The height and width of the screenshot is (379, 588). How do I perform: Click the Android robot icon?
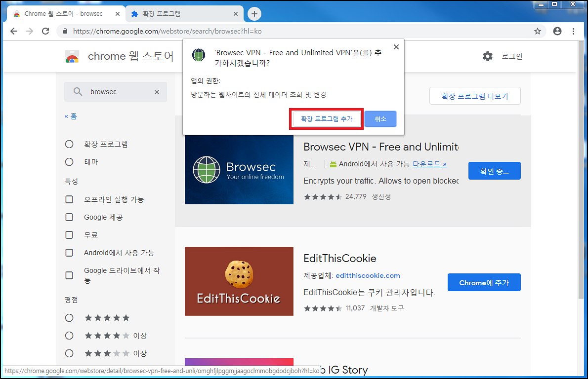(x=333, y=164)
